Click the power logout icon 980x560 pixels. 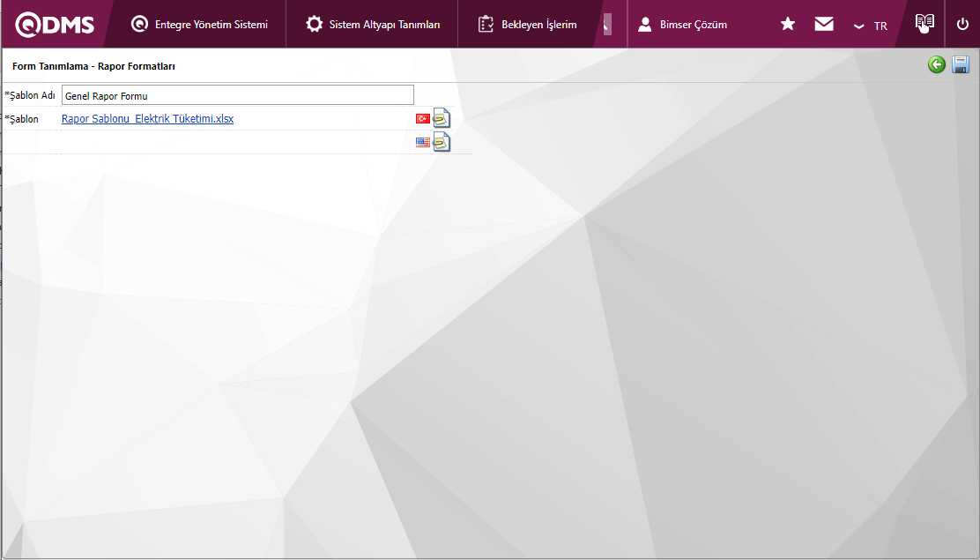click(962, 24)
